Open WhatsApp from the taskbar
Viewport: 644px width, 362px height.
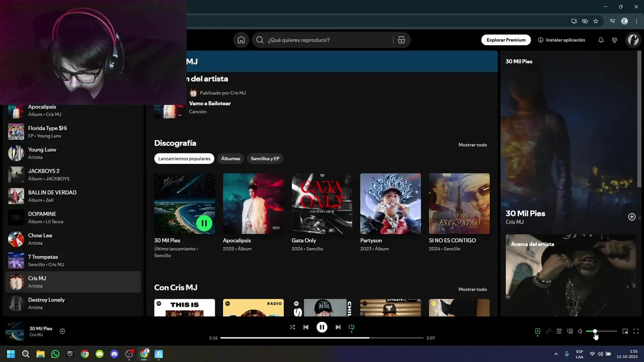55,354
